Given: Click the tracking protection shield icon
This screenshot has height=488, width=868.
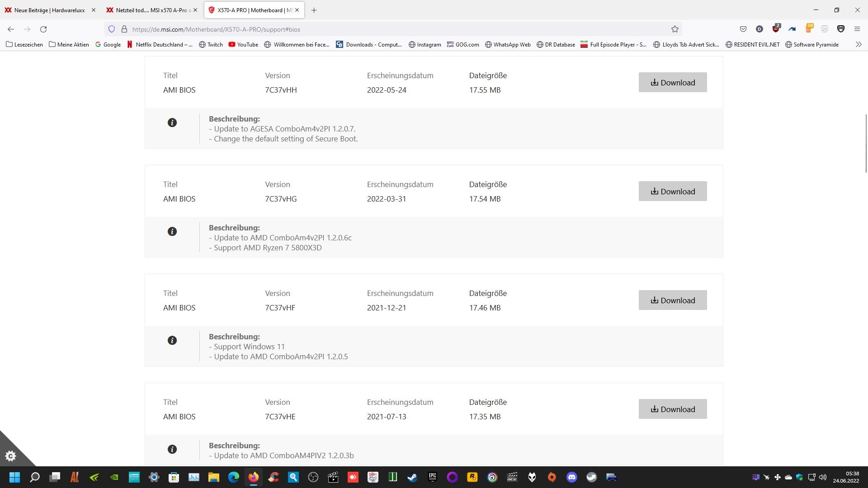Looking at the screenshot, I should [x=112, y=29].
